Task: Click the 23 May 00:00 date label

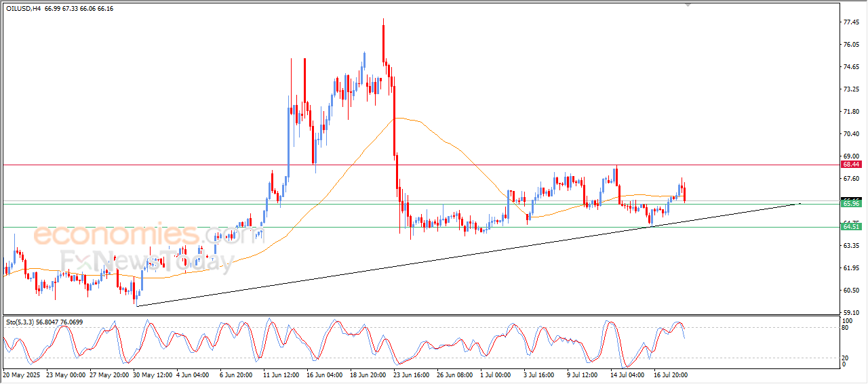Action: (x=66, y=374)
